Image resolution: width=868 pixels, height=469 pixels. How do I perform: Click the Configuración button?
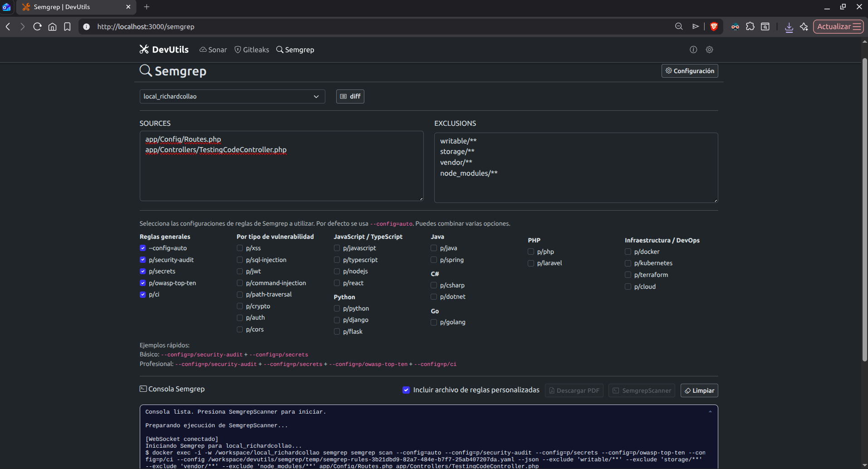tap(690, 71)
